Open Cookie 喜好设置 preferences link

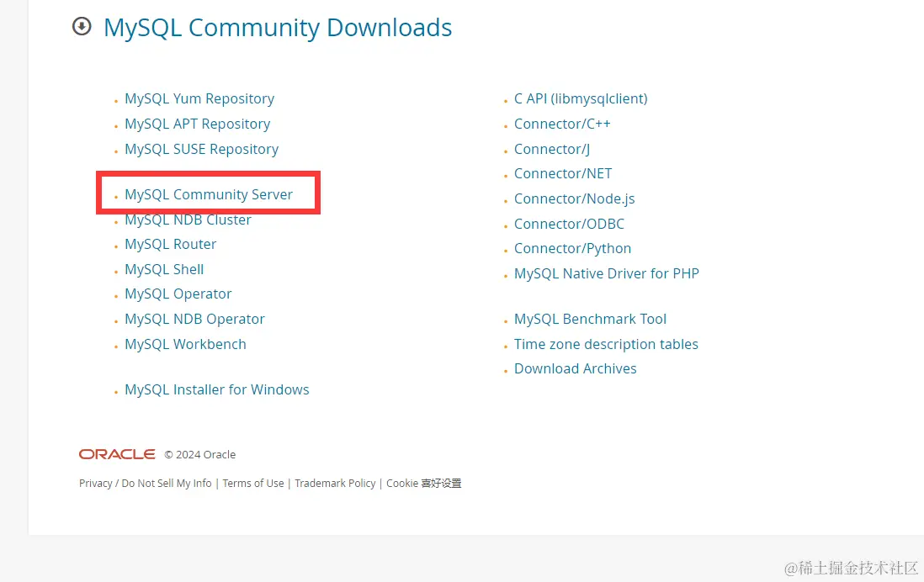423,483
